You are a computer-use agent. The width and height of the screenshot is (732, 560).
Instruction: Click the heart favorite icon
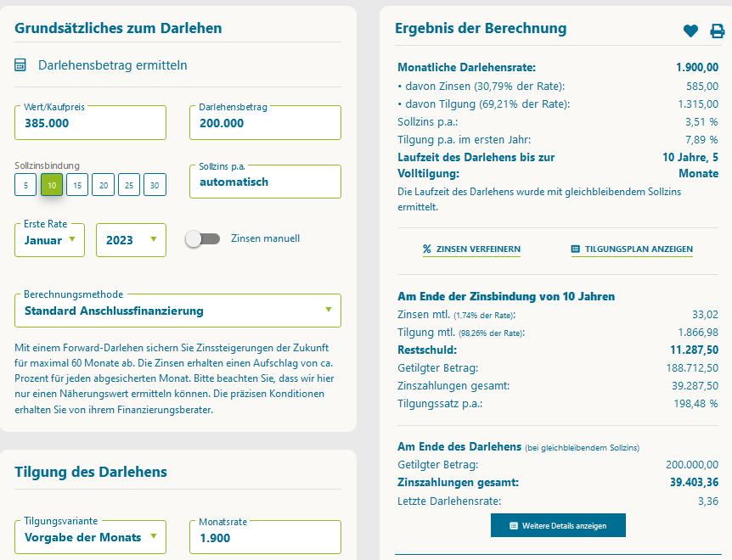pyautogui.click(x=690, y=31)
